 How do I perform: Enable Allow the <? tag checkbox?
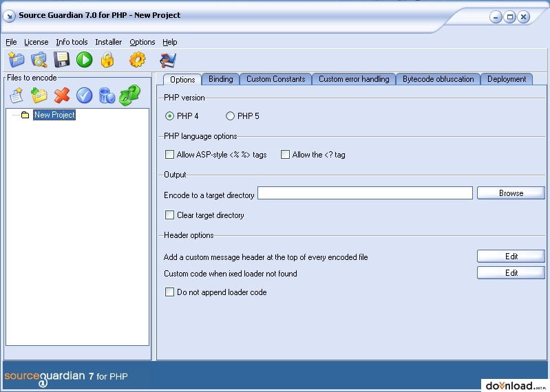[285, 155]
